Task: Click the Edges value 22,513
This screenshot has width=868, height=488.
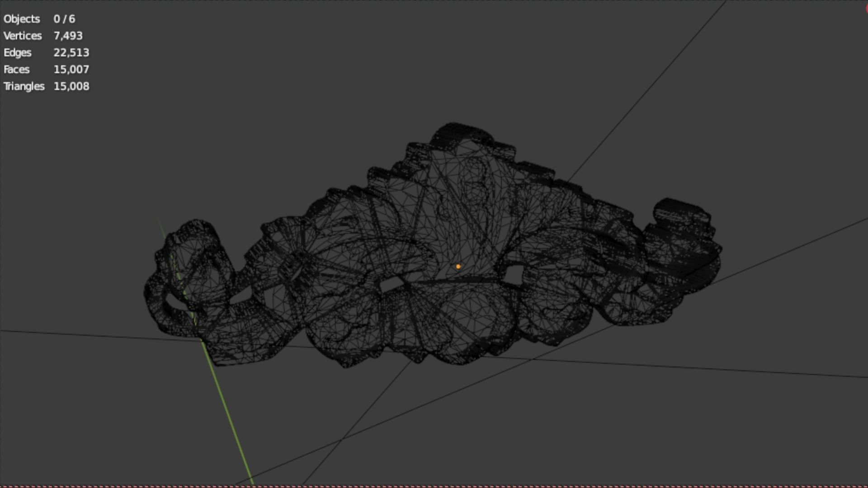Action: 71,52
